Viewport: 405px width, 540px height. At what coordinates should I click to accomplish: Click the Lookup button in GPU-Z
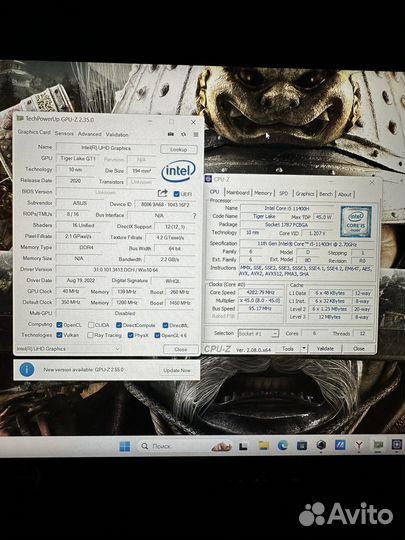pos(179,149)
